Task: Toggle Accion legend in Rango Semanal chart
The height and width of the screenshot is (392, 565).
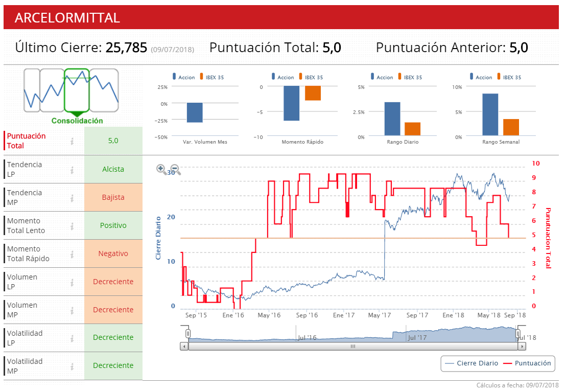Action: (x=481, y=77)
